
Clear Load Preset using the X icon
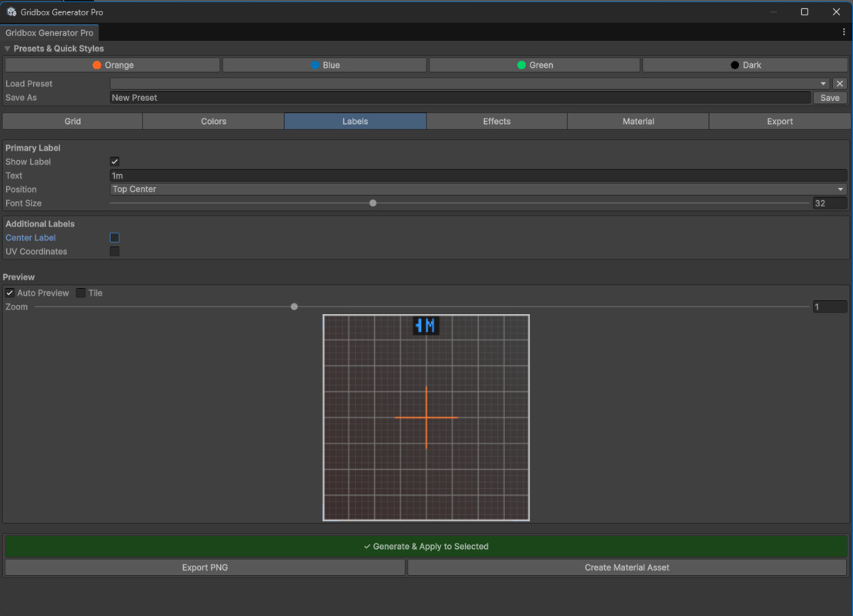tap(839, 83)
